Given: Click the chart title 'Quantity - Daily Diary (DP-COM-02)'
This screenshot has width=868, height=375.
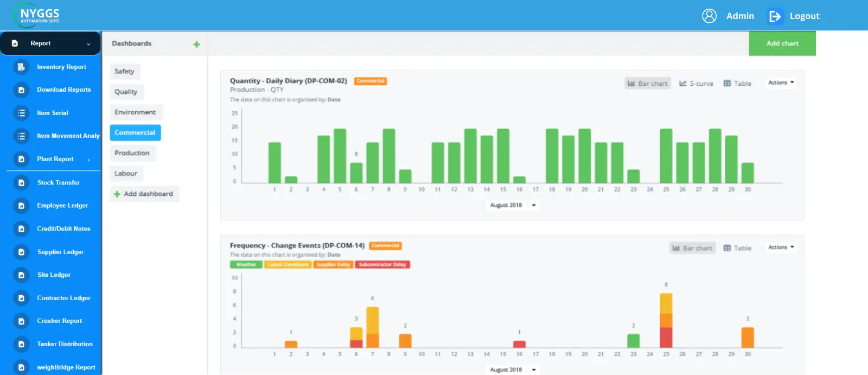Looking at the screenshot, I should (x=288, y=81).
